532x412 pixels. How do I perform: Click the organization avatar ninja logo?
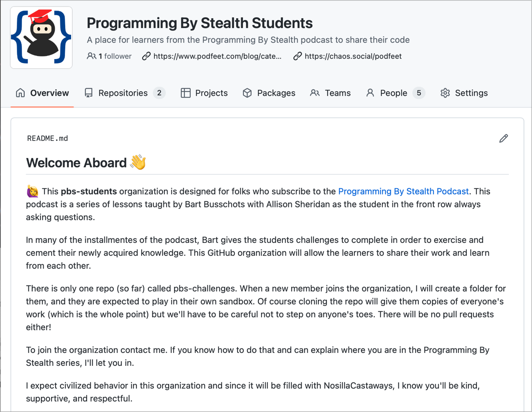[x=41, y=37]
